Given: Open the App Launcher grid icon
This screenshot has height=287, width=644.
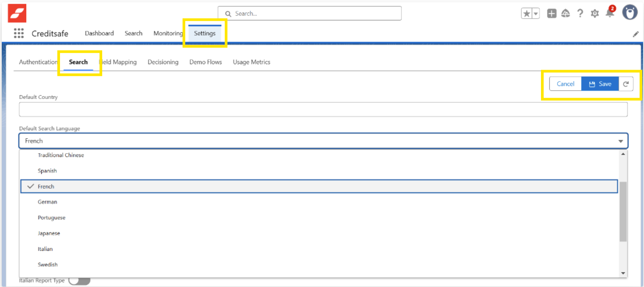Looking at the screenshot, I should (19, 33).
